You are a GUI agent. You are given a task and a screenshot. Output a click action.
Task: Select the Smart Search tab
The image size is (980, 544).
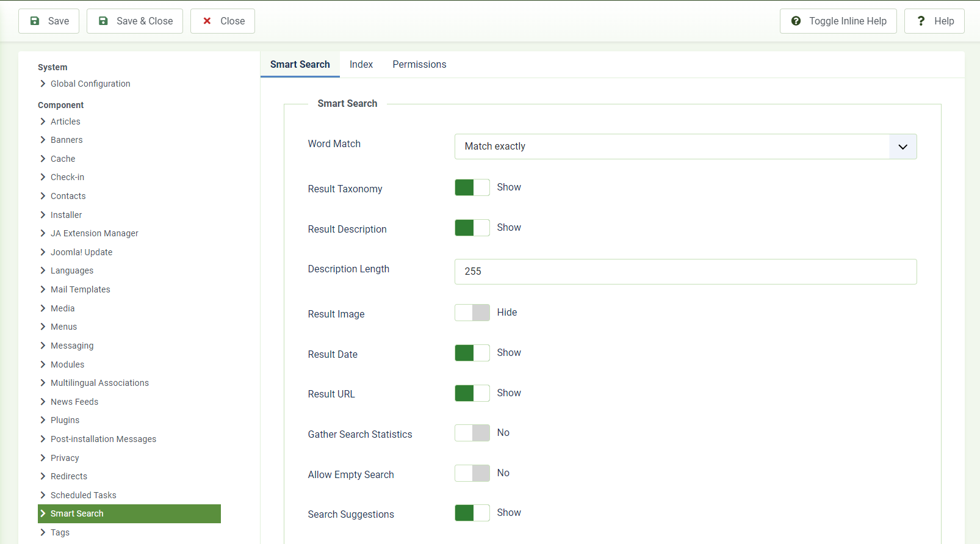(x=300, y=64)
